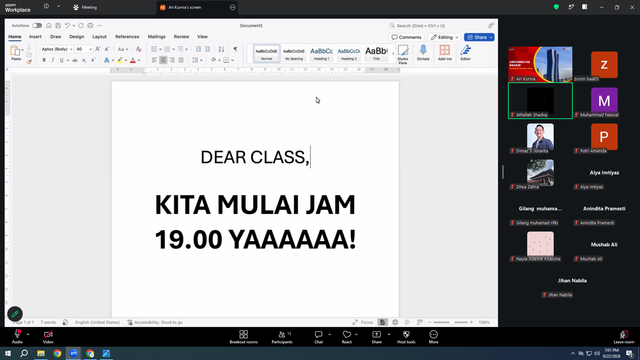Viewport: 640px width, 360px height.
Task: Open Add-ins from the ribbon
Action: [444, 53]
